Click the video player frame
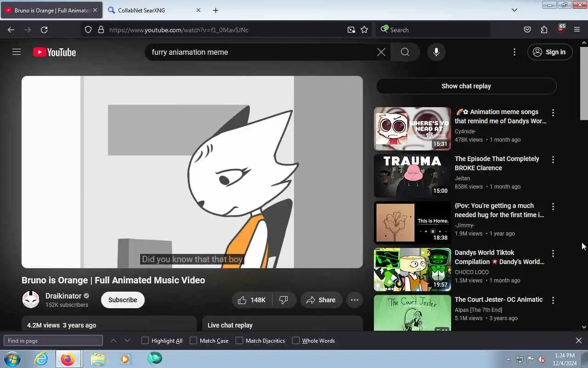The width and height of the screenshot is (588, 368). (x=192, y=172)
